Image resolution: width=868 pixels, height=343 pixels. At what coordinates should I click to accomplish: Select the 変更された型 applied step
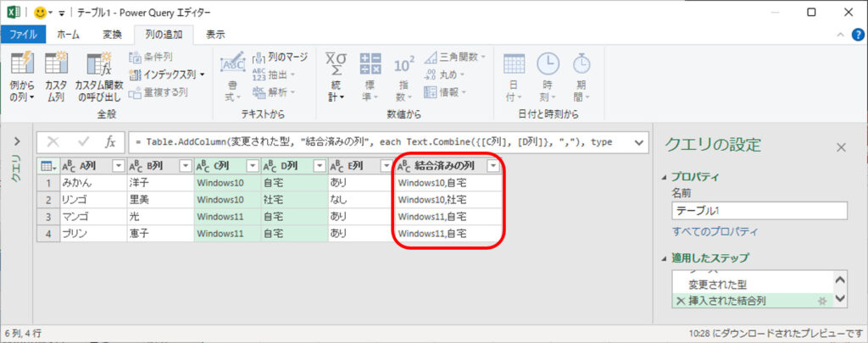pyautogui.click(x=718, y=285)
